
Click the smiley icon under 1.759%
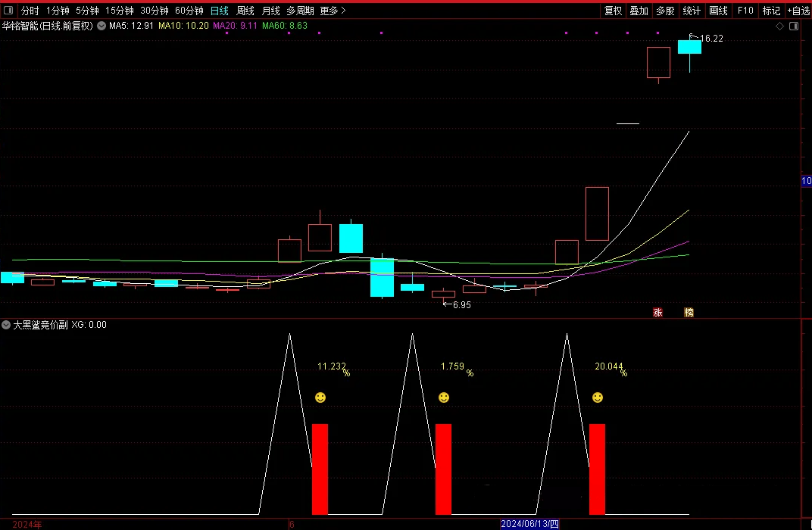click(444, 397)
